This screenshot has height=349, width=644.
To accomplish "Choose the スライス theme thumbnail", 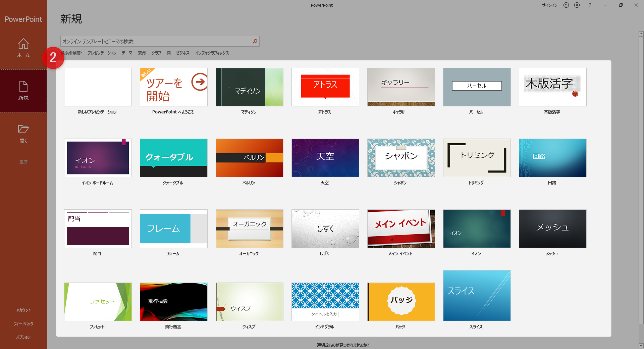I will [477, 296].
